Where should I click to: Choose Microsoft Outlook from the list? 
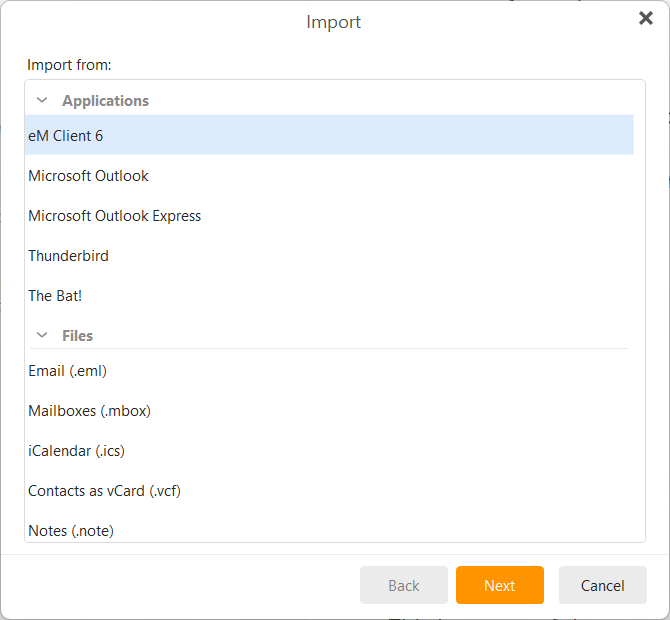(x=329, y=176)
